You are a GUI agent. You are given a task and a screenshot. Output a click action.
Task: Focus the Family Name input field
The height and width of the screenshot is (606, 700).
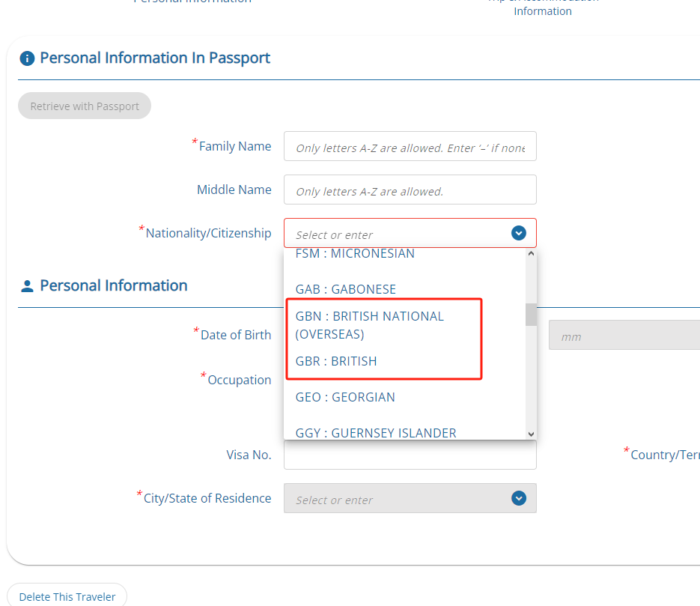click(410, 147)
